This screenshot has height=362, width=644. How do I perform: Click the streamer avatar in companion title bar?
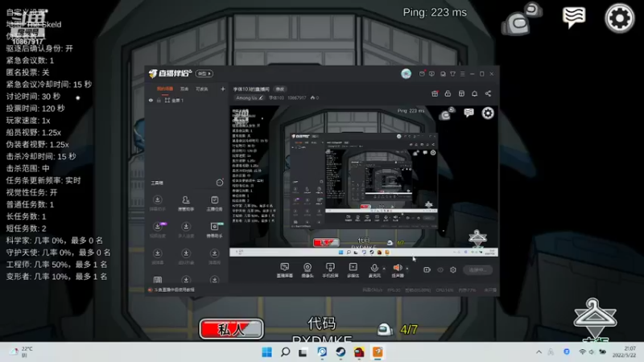[x=406, y=73]
